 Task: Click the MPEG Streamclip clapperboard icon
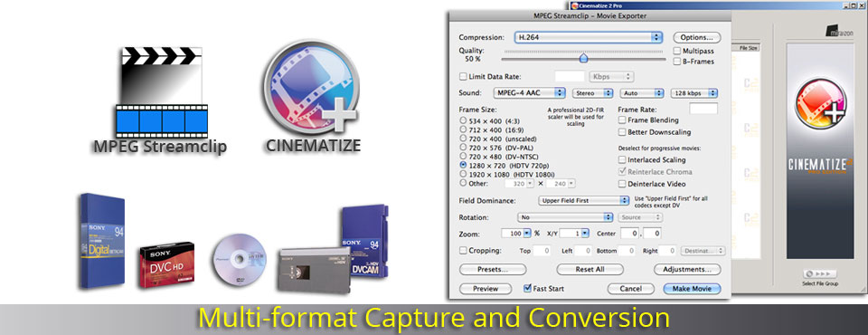tap(162, 91)
